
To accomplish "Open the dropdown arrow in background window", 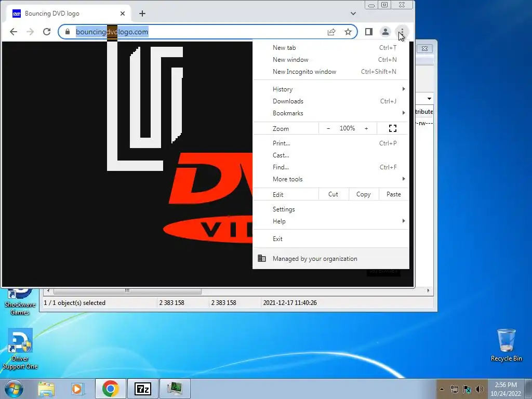I will click(x=429, y=99).
